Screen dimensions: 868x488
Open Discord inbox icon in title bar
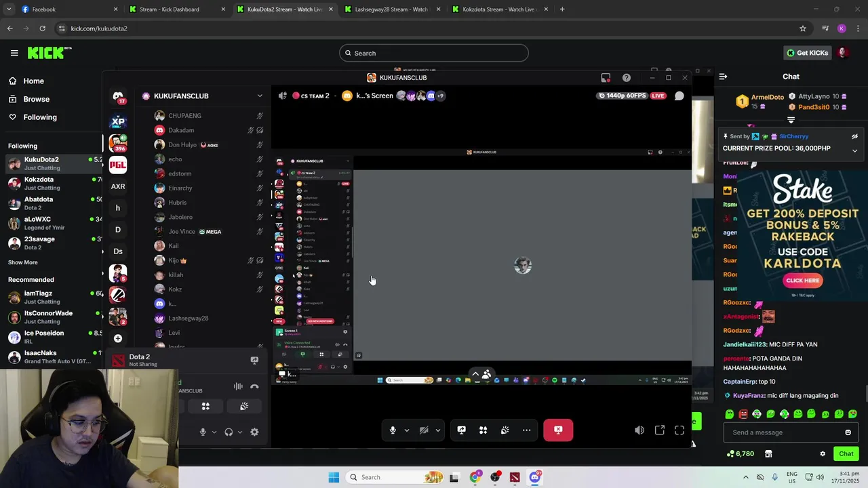coord(606,77)
